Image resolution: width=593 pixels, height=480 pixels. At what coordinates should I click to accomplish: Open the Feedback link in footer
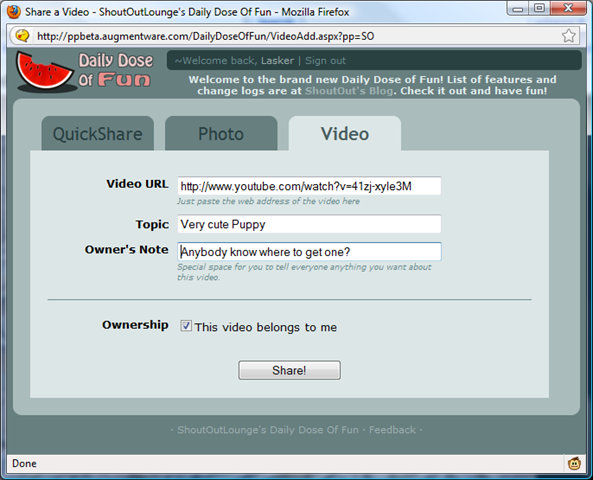[392, 430]
